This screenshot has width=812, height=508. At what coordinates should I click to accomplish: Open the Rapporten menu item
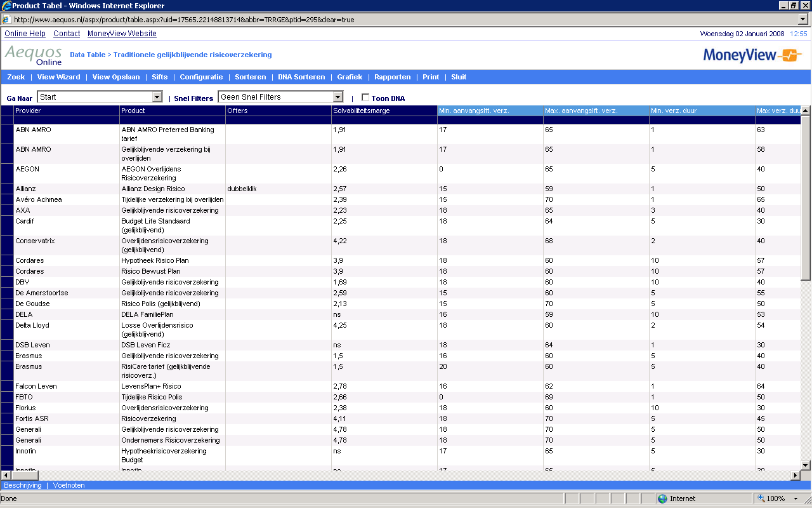point(393,77)
